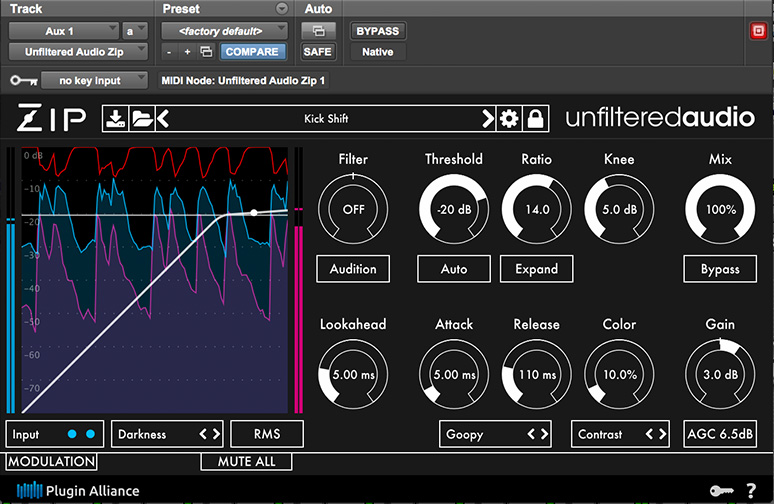The width and height of the screenshot is (774, 504).
Task: Click the AGC 6.5dB readout box
Action: tap(720, 434)
